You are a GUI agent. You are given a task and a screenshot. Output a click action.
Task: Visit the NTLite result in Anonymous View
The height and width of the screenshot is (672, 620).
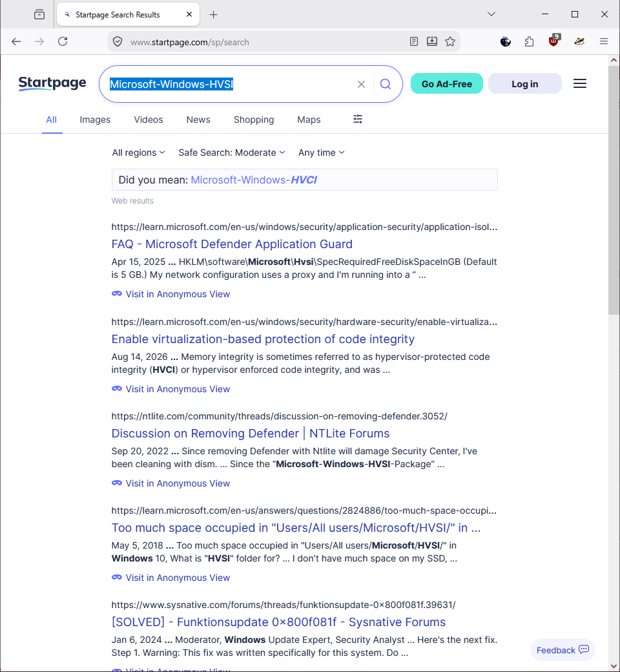click(x=171, y=483)
